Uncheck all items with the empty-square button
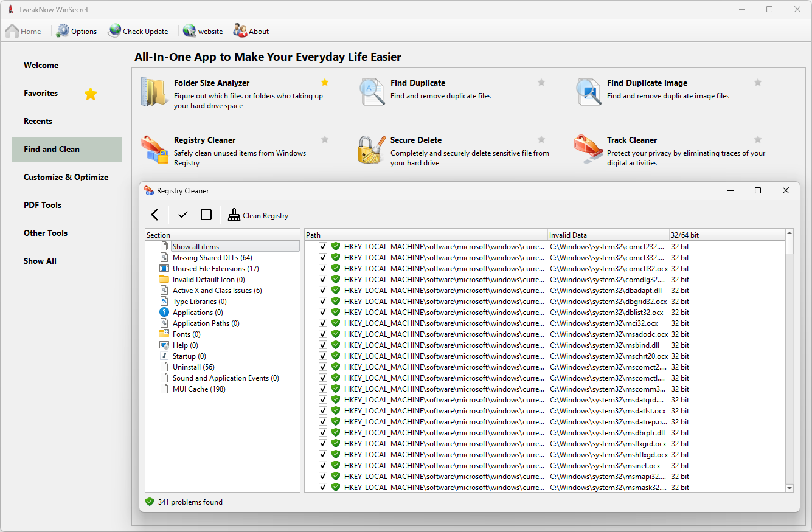This screenshot has height=532, width=812. click(x=206, y=215)
